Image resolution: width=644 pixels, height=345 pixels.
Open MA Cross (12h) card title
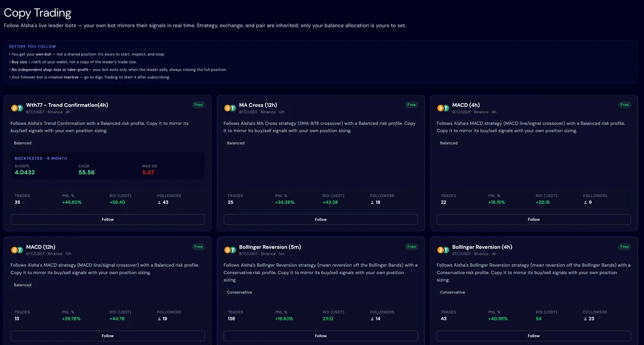pos(258,105)
